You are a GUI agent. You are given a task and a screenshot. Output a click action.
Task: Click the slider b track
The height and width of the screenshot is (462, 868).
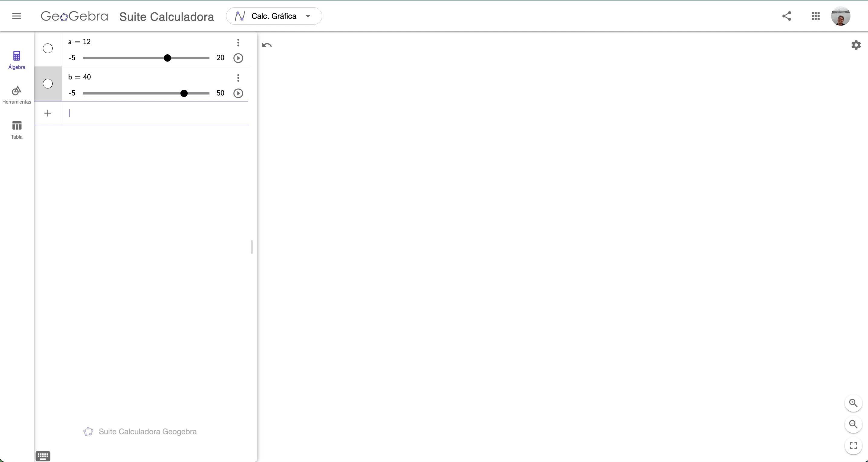(x=135, y=93)
